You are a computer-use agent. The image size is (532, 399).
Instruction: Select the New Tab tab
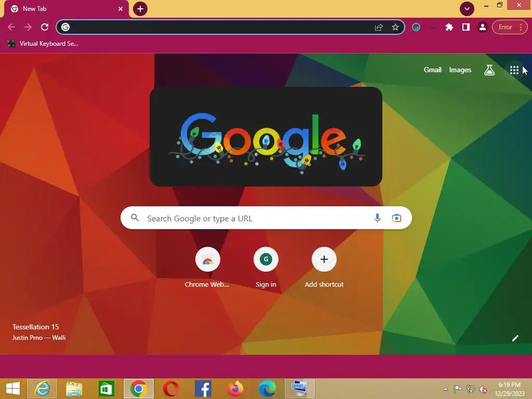point(66,9)
